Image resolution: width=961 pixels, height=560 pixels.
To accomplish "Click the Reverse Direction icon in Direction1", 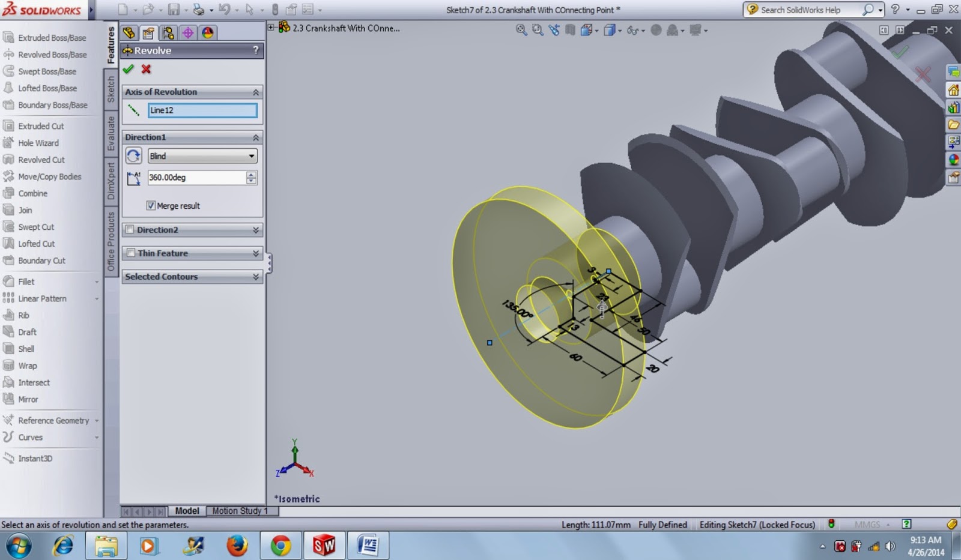I will [x=134, y=155].
